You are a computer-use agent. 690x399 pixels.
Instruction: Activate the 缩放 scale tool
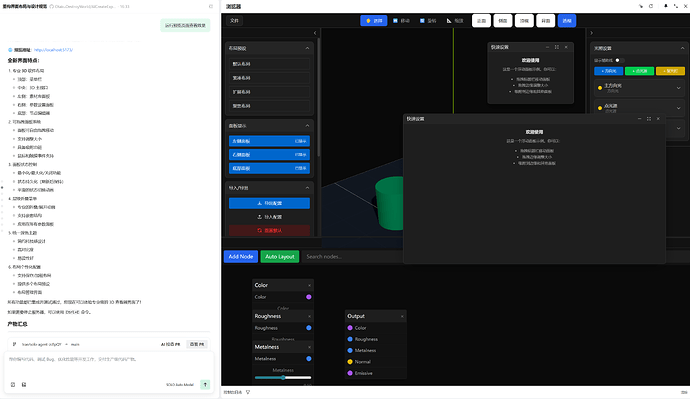point(455,21)
